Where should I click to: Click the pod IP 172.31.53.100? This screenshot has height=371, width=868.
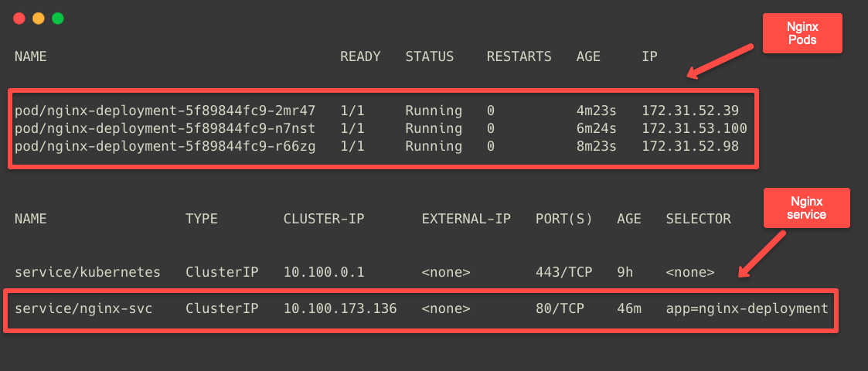pos(695,128)
